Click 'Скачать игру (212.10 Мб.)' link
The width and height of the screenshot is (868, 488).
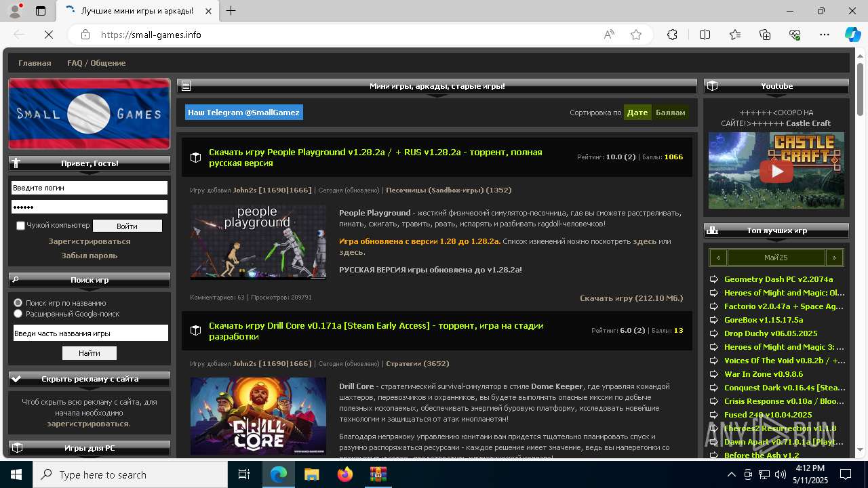coord(631,298)
